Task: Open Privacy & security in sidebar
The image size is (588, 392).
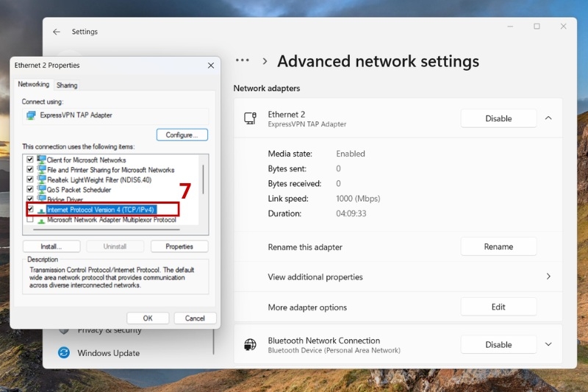Action: click(109, 330)
